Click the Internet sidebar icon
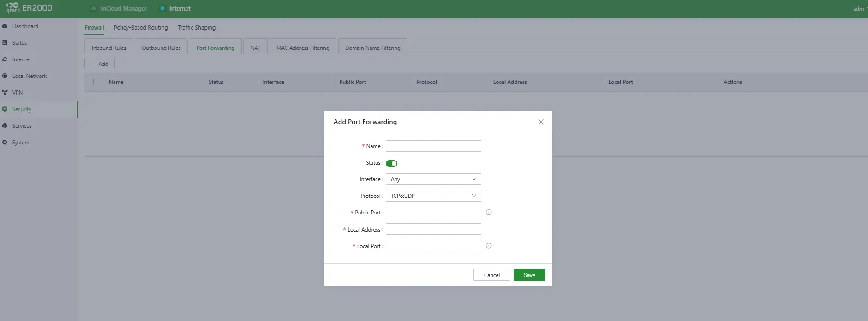 click(5, 59)
